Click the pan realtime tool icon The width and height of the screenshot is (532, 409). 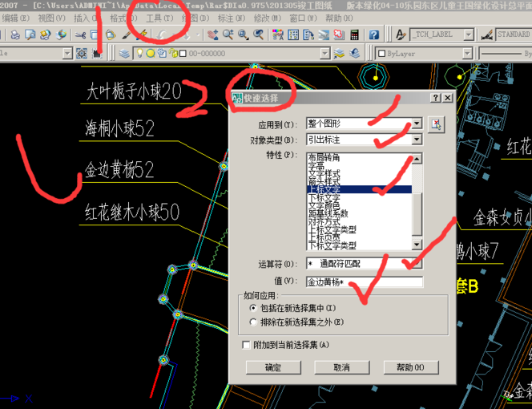coord(214,35)
